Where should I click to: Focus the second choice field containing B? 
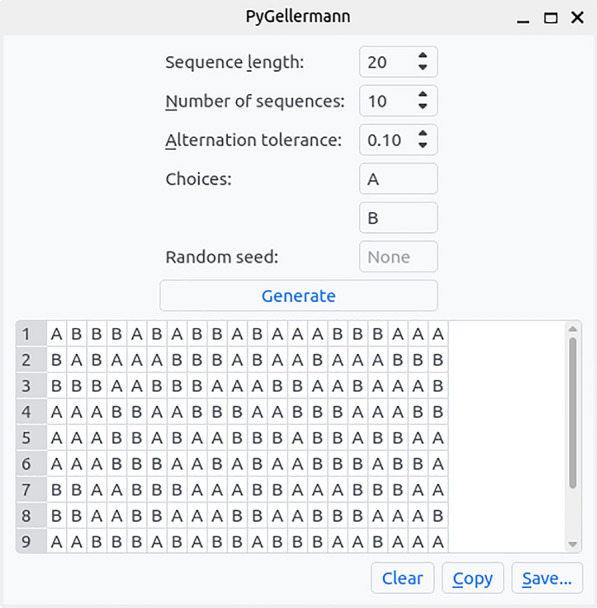398,218
